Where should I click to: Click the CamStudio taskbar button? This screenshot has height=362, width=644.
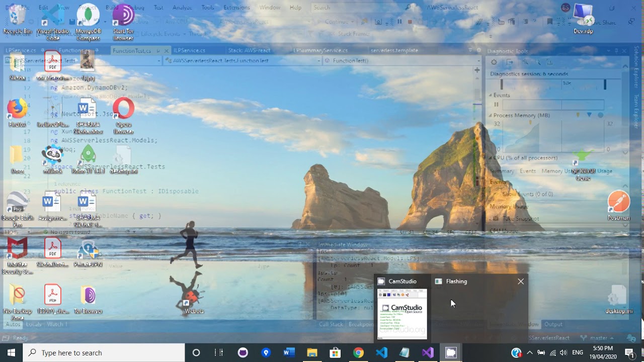coord(451,352)
